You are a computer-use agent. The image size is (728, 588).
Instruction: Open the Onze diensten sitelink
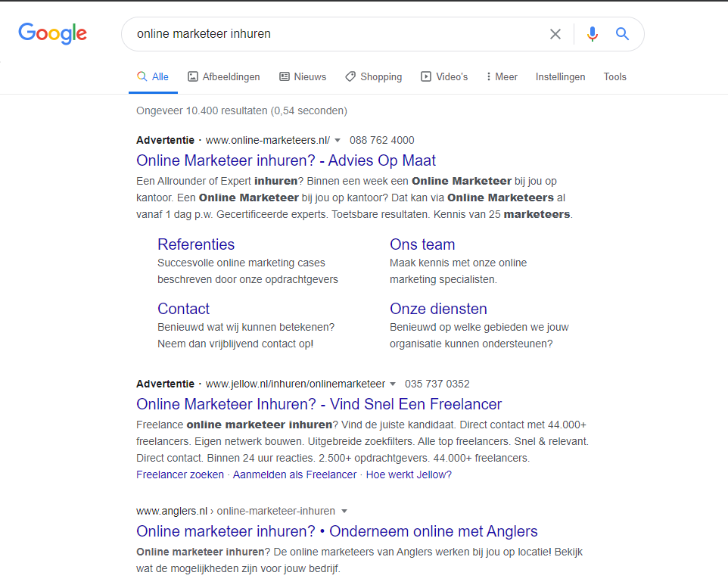coord(438,309)
